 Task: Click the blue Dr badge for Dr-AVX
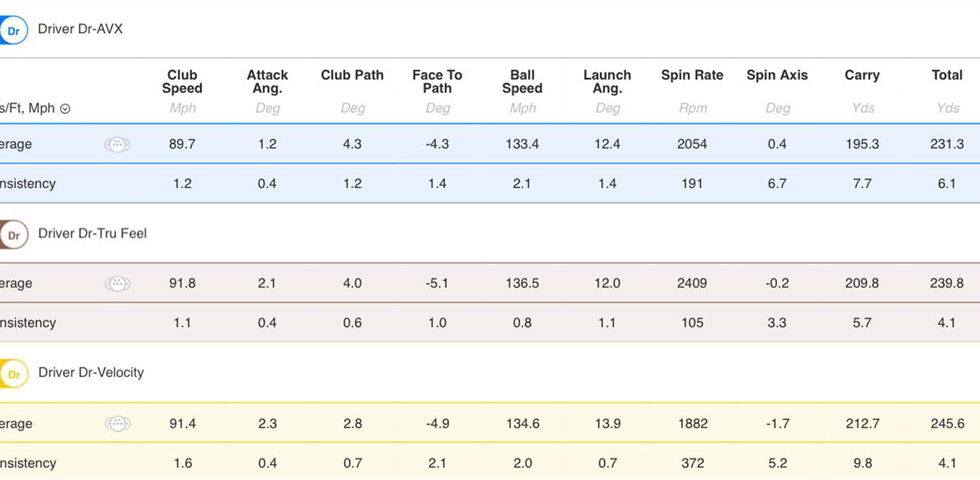coord(13,31)
